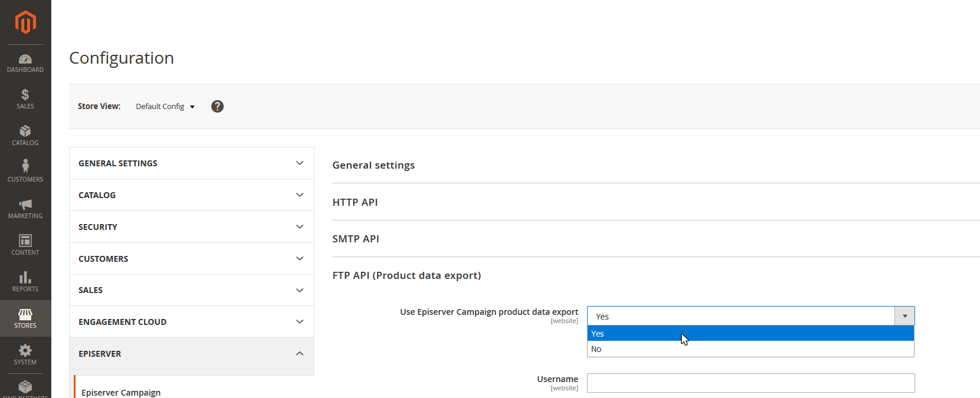Click the Username field label
The image size is (980, 398).
coord(558,379)
